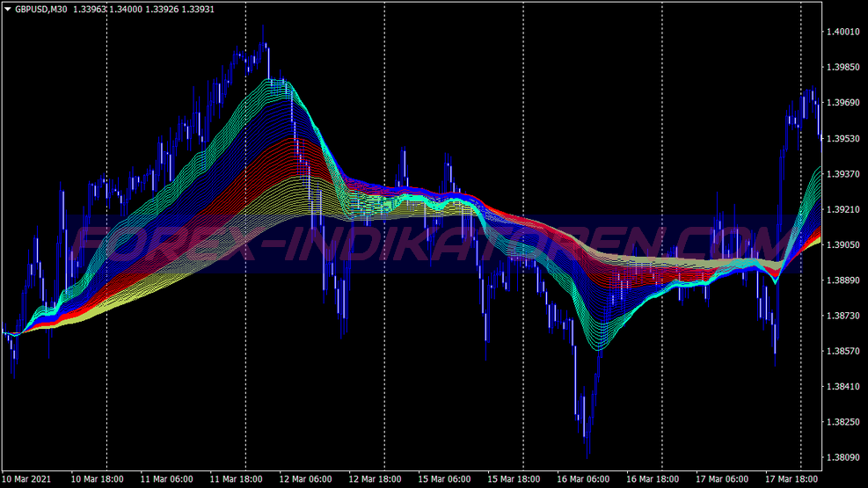Image resolution: width=868 pixels, height=488 pixels.
Task: Select the 1.33931 close price value
Action: point(198,10)
